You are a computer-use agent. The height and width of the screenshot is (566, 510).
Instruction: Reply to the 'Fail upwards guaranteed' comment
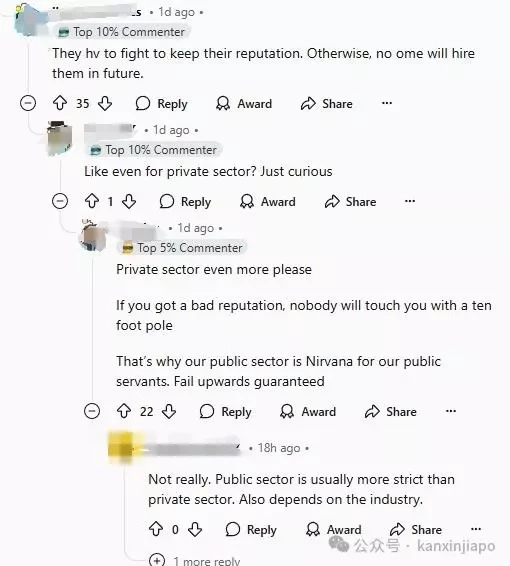point(226,412)
